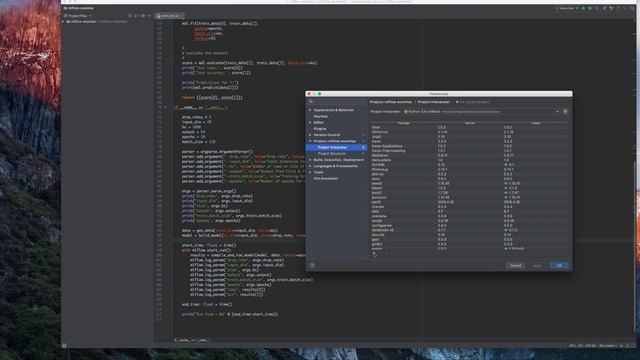Click inside the Preferences search field
Screen dimensions: 640x360
pyautogui.click(x=338, y=102)
